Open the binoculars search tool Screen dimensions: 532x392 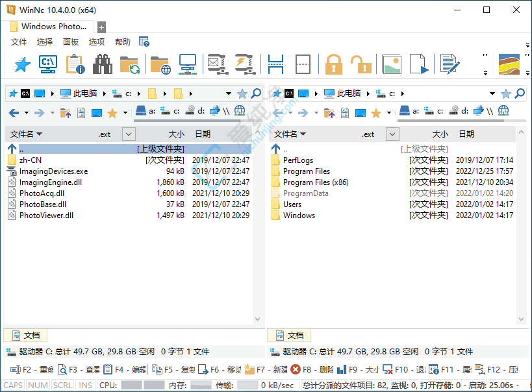pos(103,64)
